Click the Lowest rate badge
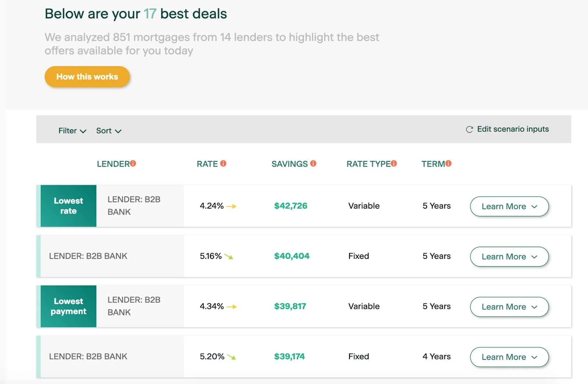Image resolution: width=588 pixels, height=384 pixels. coord(68,206)
